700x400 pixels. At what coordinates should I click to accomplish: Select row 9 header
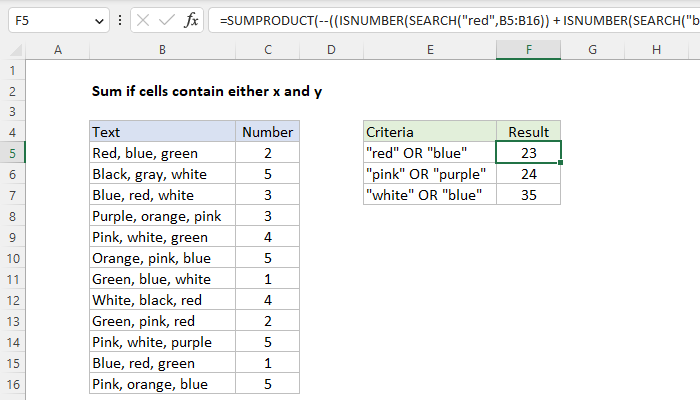(x=12, y=237)
